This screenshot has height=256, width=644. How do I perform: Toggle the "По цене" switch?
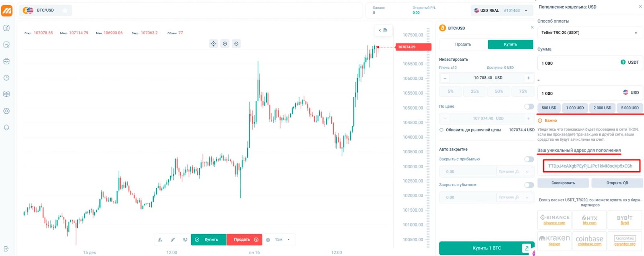click(529, 106)
